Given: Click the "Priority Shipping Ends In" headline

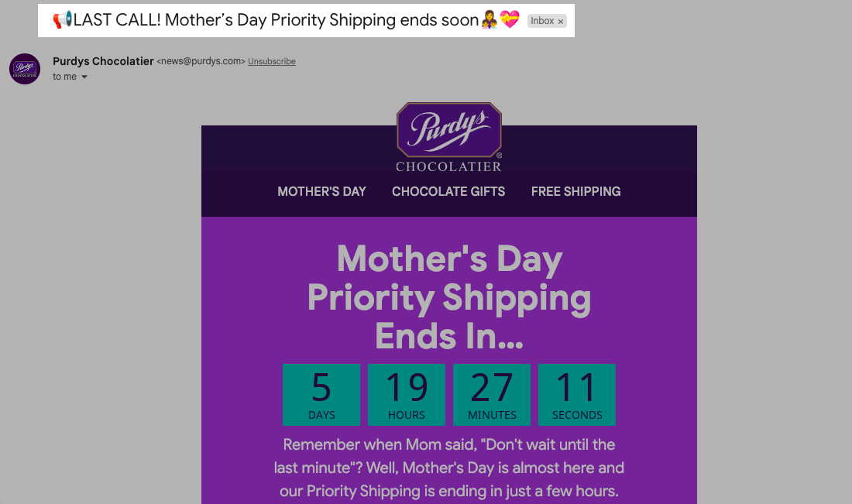Looking at the screenshot, I should tap(449, 297).
